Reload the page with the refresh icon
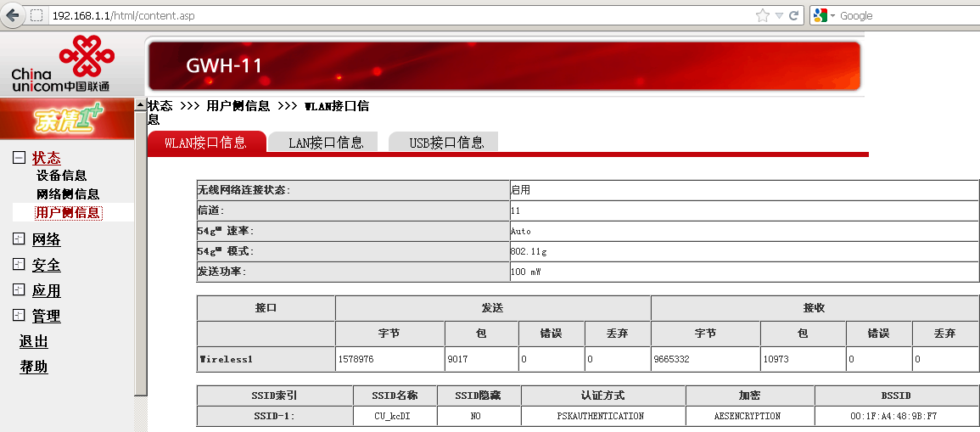The image size is (980, 432). [794, 15]
